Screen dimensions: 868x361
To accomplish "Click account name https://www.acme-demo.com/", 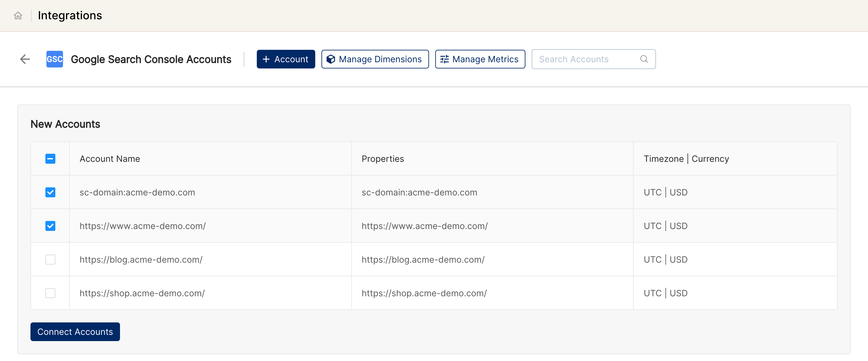I will [x=142, y=226].
